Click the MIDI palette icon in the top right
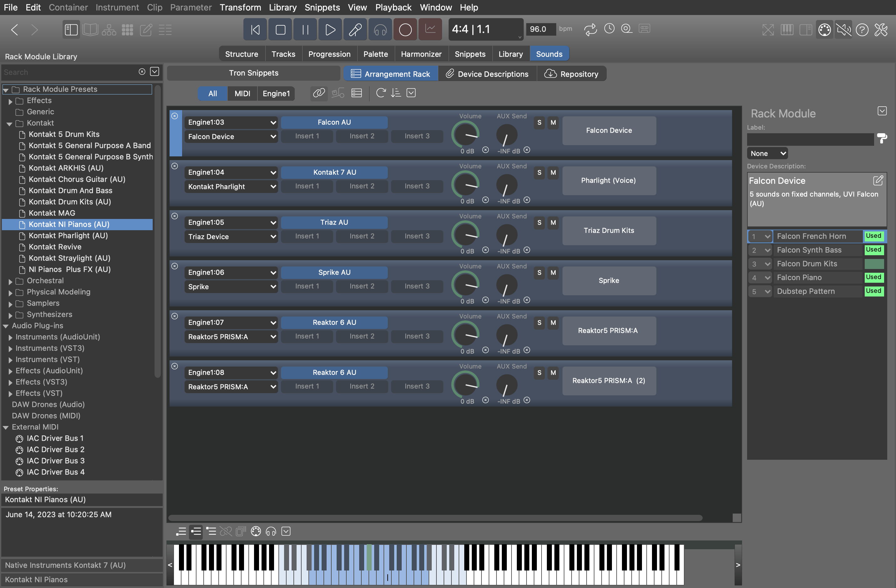 point(824,29)
